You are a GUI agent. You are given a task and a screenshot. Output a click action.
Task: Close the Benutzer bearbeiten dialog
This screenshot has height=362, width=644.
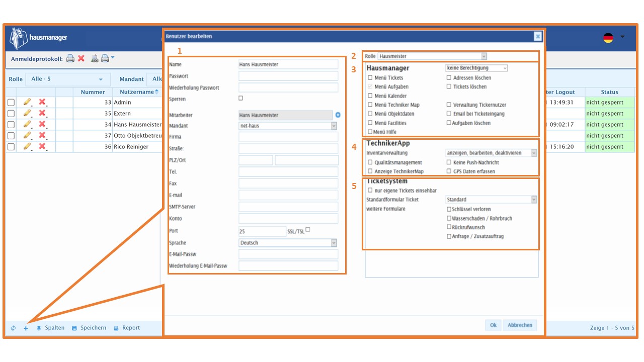tap(538, 36)
